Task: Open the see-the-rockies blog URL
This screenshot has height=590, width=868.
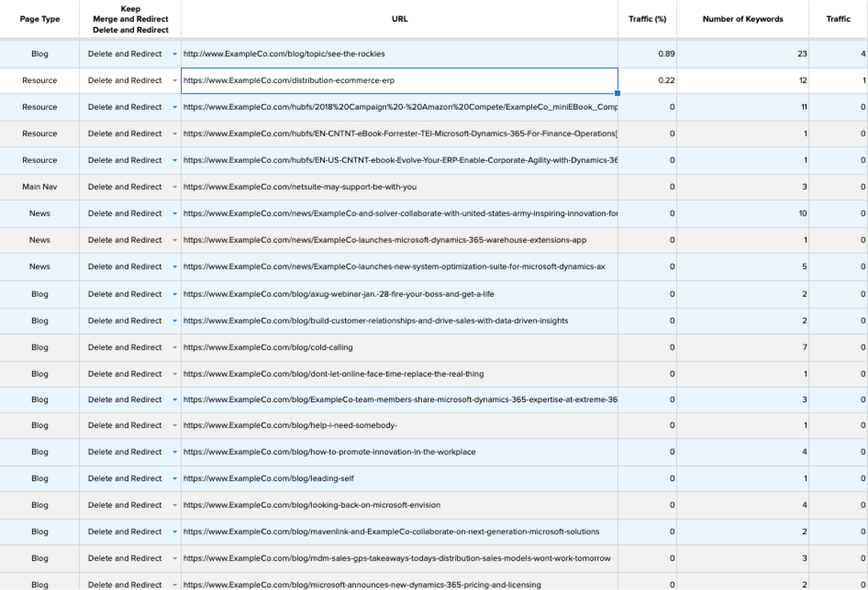Action: tap(284, 54)
